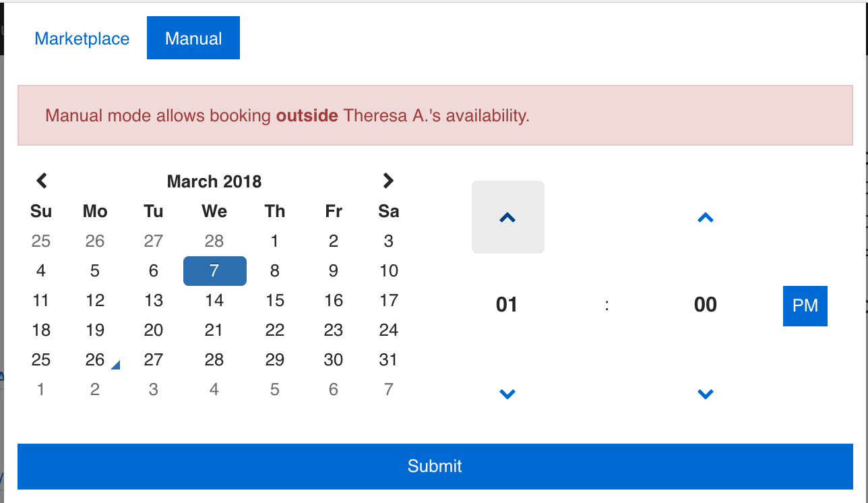Viewport: 868px width, 503px height.
Task: Increment the hour with up chevron
Action: click(x=507, y=217)
